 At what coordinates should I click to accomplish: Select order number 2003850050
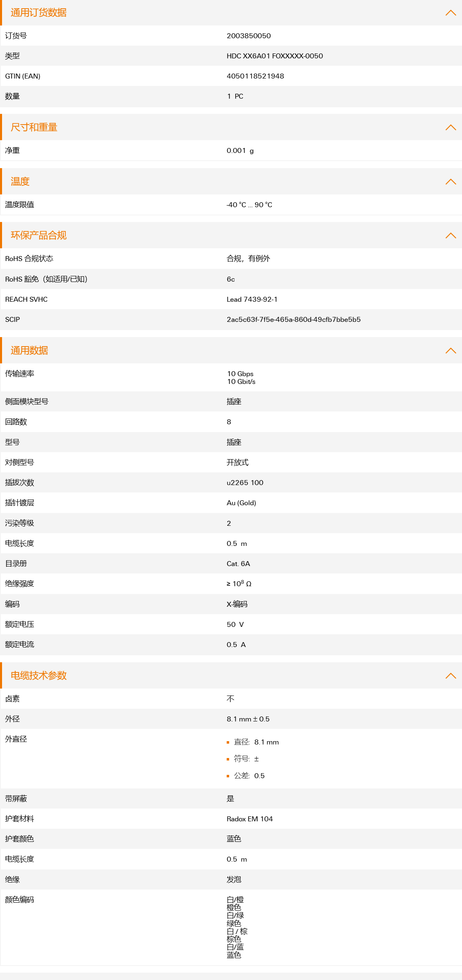click(x=248, y=36)
